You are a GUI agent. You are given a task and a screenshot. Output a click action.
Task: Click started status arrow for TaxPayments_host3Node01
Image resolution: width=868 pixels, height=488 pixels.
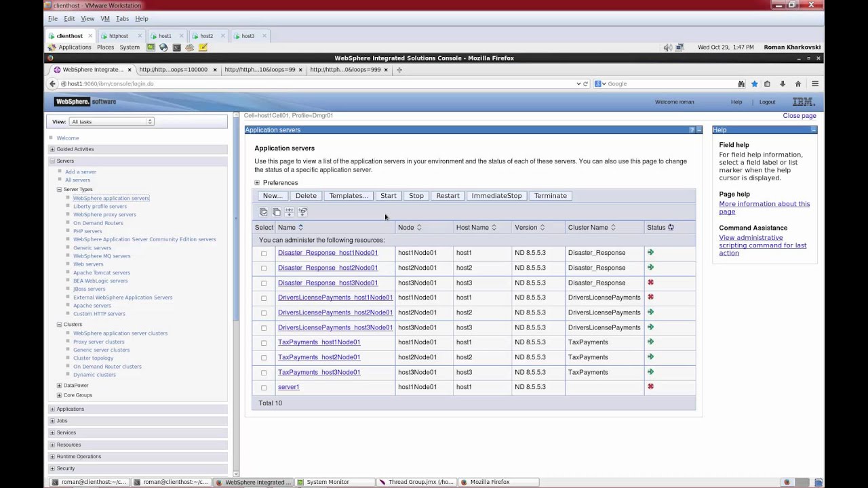point(650,372)
